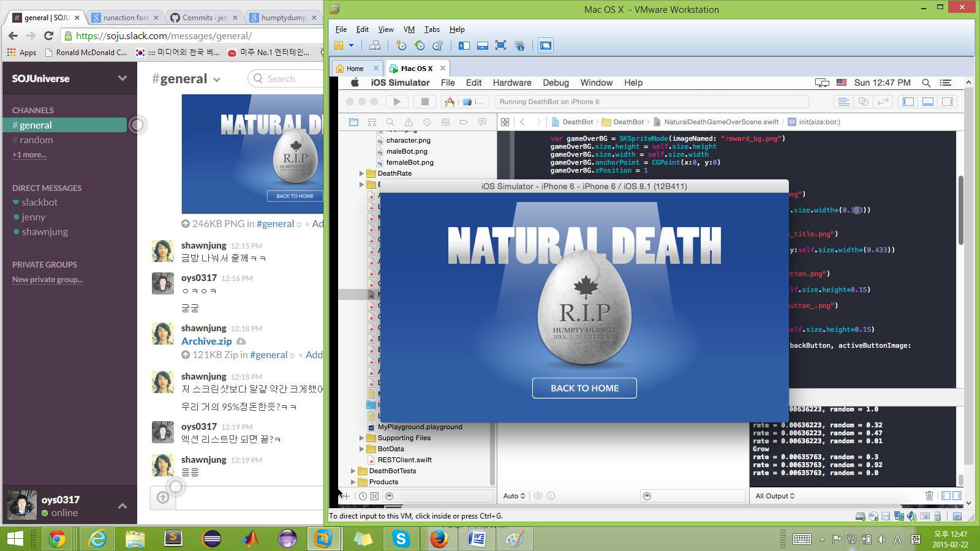This screenshot has height=551, width=980.
Task: Open the Project navigator folder icon
Action: pos(353,122)
